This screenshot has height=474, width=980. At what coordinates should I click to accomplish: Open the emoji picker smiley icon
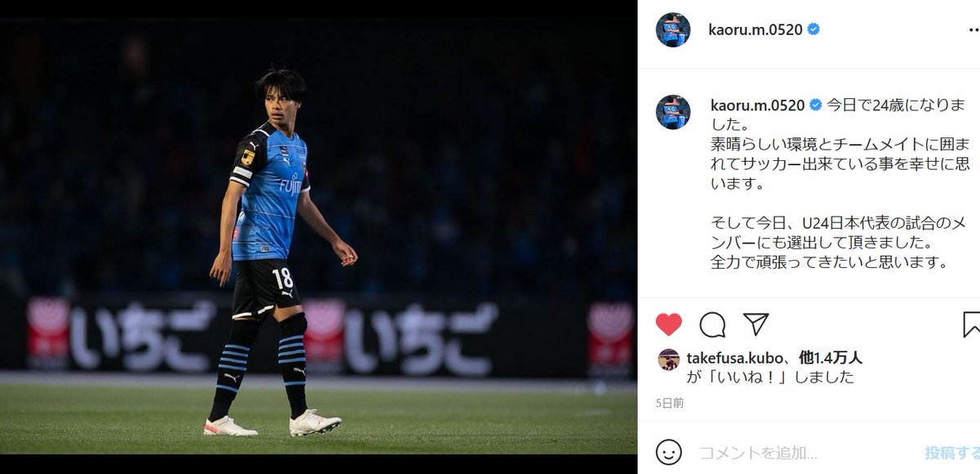tap(669, 452)
